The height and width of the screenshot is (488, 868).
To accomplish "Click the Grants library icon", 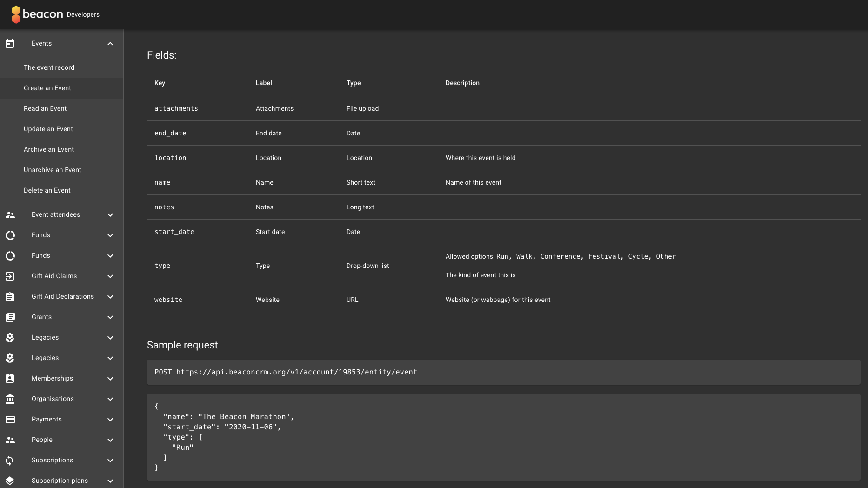I will pos(10,317).
